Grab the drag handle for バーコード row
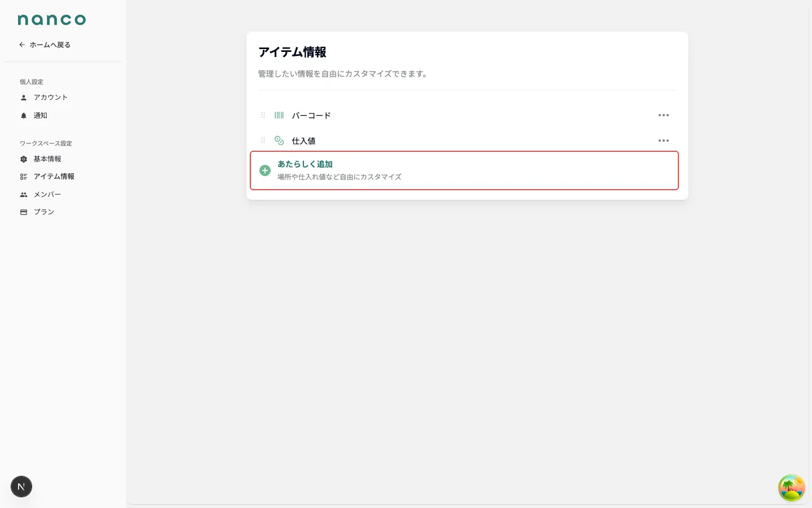The height and width of the screenshot is (508, 812). 263,115
